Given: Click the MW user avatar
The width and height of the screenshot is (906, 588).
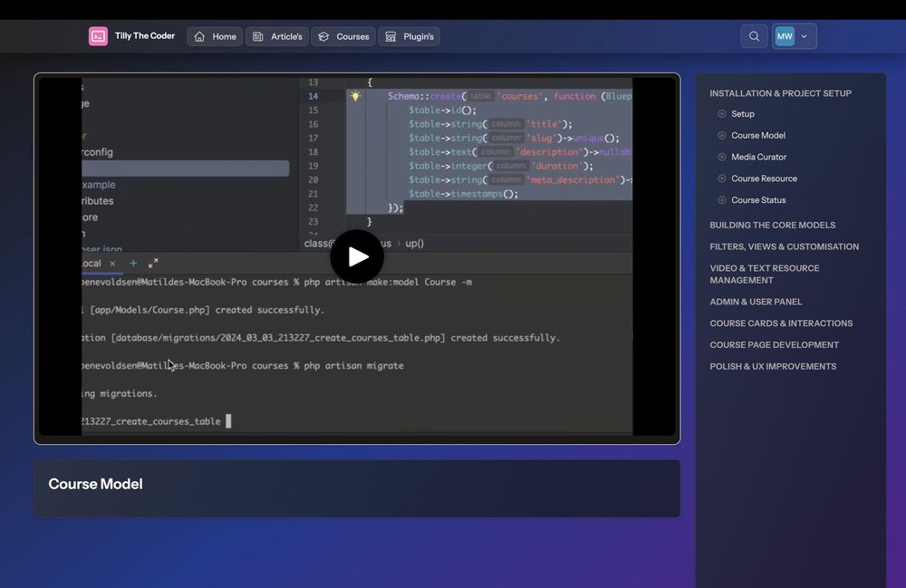Looking at the screenshot, I should coord(785,36).
